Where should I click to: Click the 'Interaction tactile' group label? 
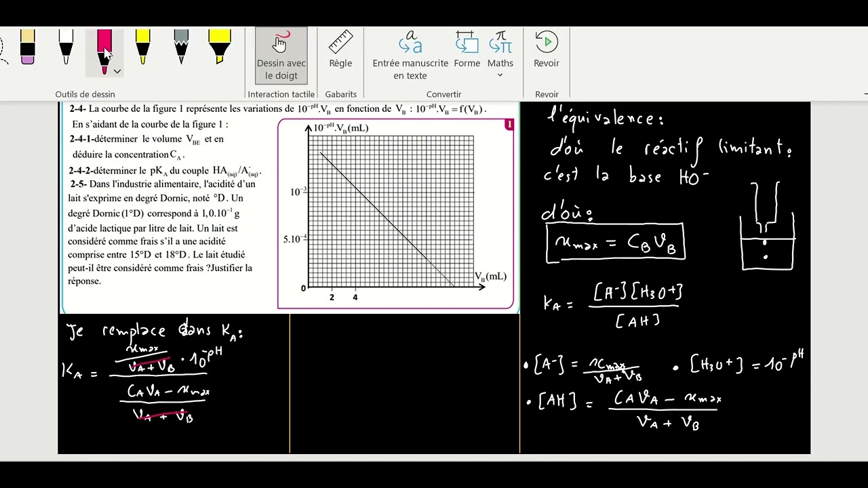281,94
